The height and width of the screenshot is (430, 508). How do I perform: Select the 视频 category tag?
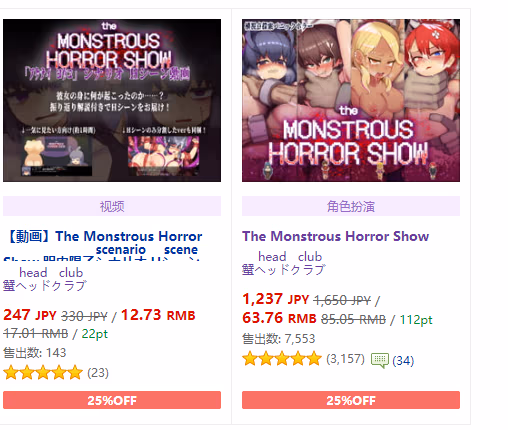(x=112, y=206)
